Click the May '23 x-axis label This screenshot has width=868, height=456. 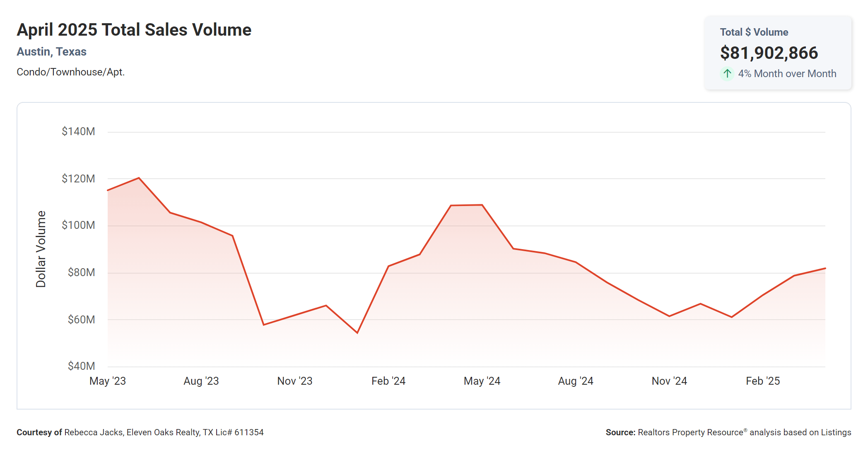point(107,381)
